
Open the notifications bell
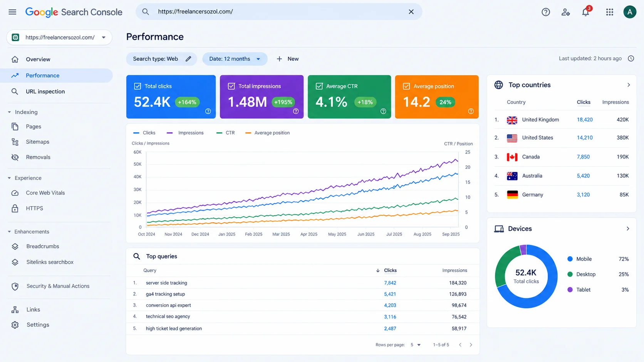[585, 12]
